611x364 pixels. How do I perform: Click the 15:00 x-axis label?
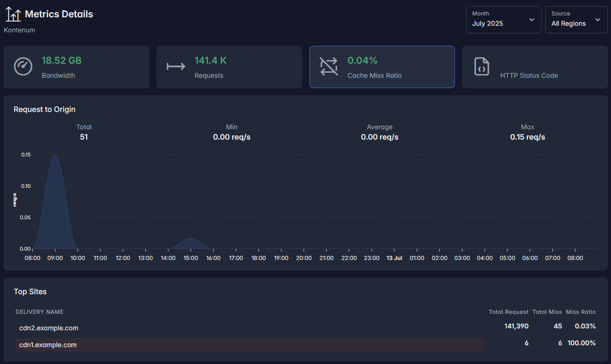(x=191, y=258)
